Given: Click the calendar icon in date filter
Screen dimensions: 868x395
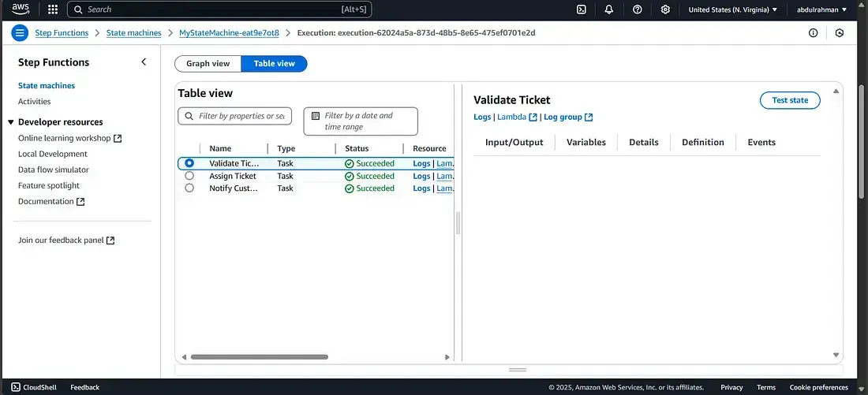Looking at the screenshot, I should [316, 116].
